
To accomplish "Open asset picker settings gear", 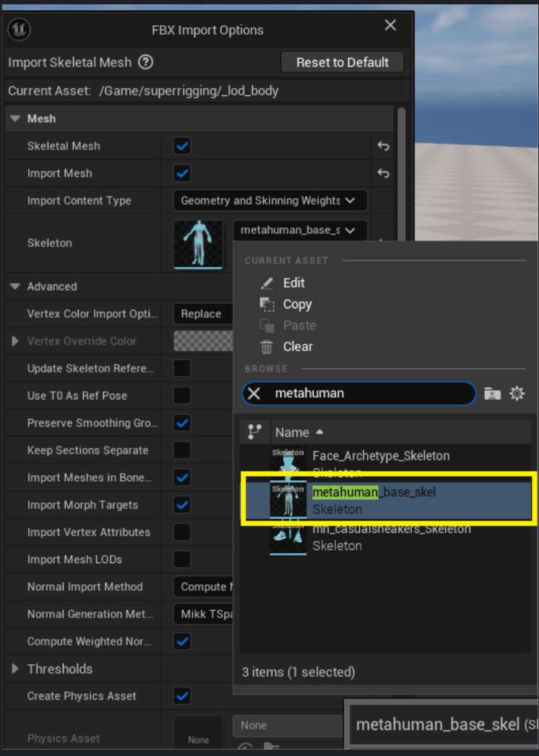I will 517,394.
